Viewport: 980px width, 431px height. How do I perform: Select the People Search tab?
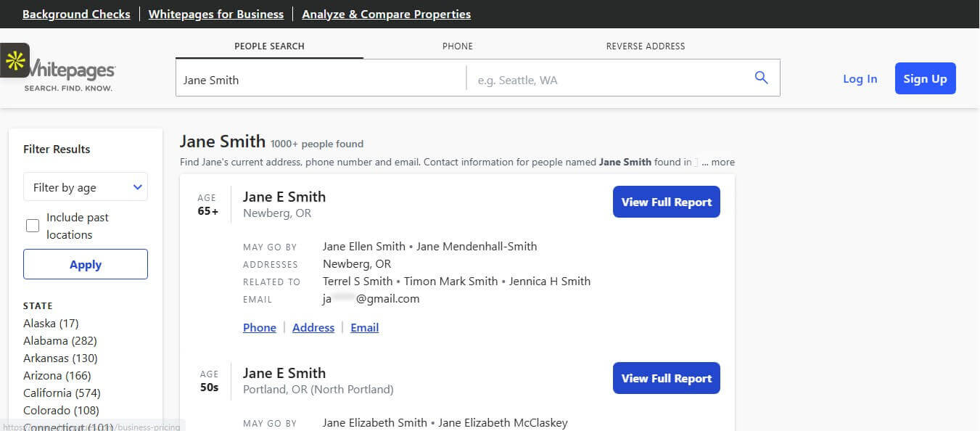(268, 46)
